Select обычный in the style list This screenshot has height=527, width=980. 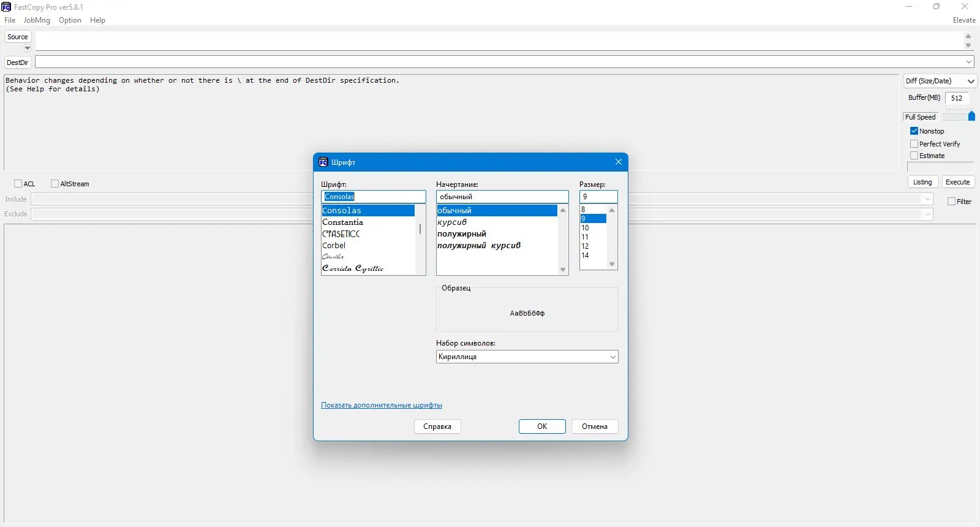pos(497,210)
